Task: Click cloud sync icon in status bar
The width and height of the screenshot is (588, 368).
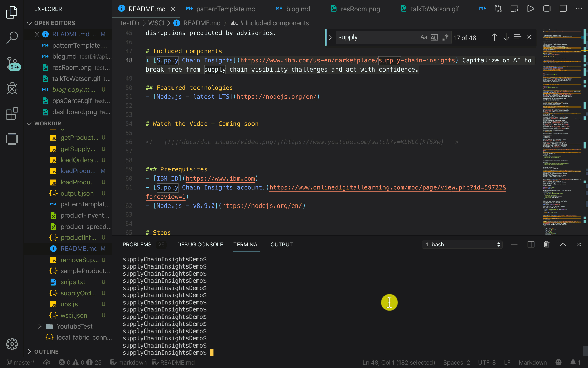Action: pyautogui.click(x=47, y=362)
